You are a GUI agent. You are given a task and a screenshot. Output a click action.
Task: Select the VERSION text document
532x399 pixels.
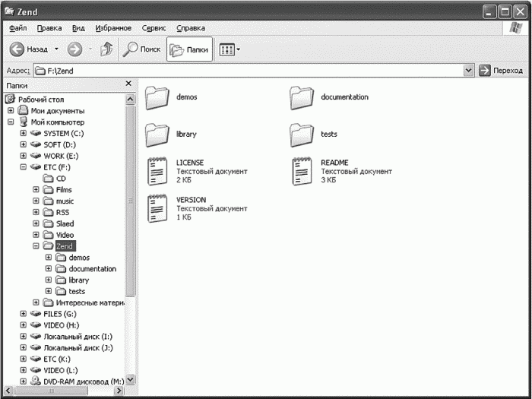pos(157,207)
